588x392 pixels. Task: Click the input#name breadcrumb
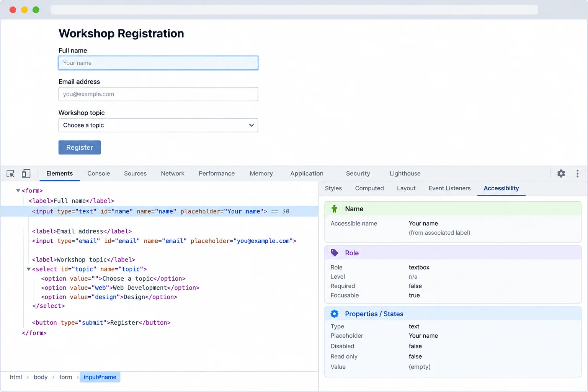point(100,377)
